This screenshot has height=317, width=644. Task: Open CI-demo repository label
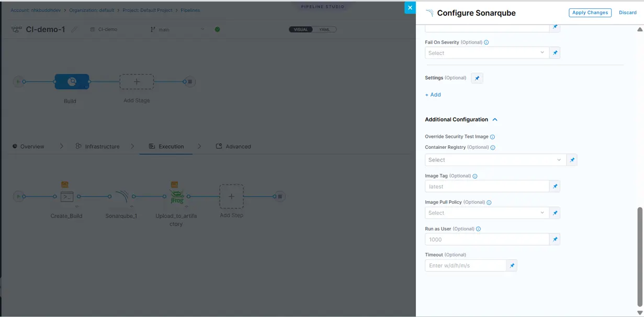(104, 29)
